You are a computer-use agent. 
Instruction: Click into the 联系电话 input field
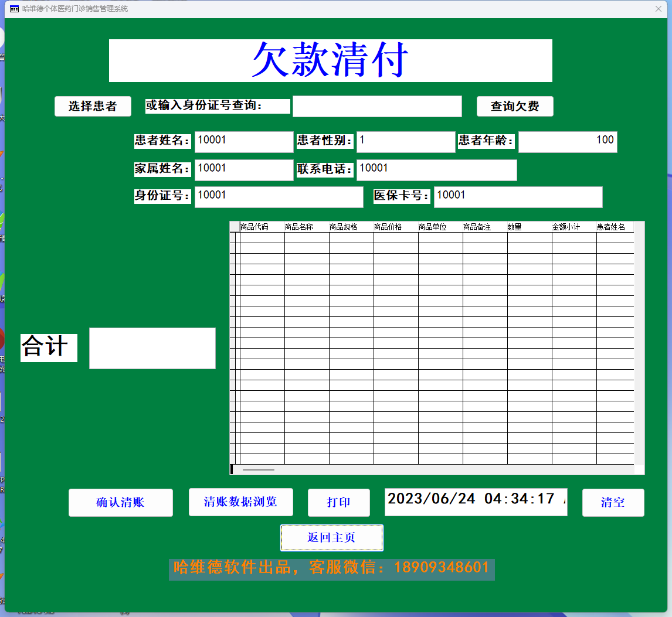436,170
